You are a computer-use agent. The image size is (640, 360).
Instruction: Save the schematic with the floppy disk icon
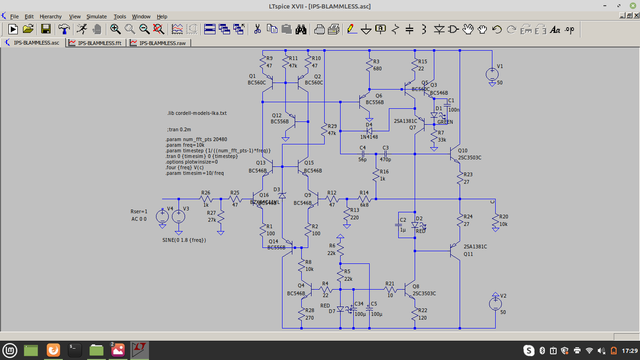[46, 29]
